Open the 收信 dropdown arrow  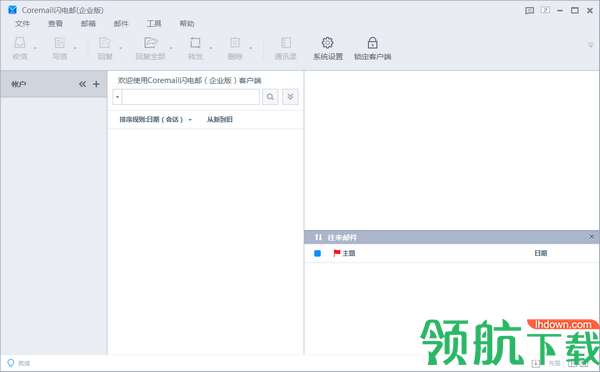pyautogui.click(x=35, y=48)
